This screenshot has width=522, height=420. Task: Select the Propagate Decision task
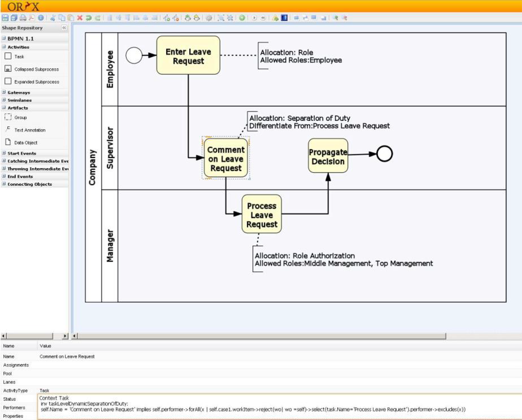point(328,156)
